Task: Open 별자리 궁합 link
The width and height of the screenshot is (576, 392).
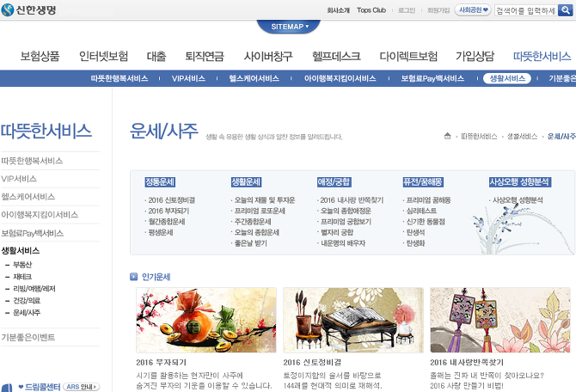Action: 337,232
